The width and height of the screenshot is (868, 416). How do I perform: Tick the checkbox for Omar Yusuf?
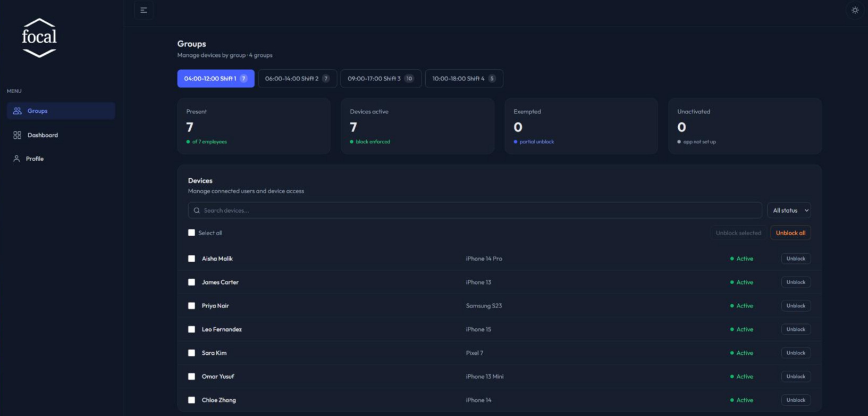(191, 376)
